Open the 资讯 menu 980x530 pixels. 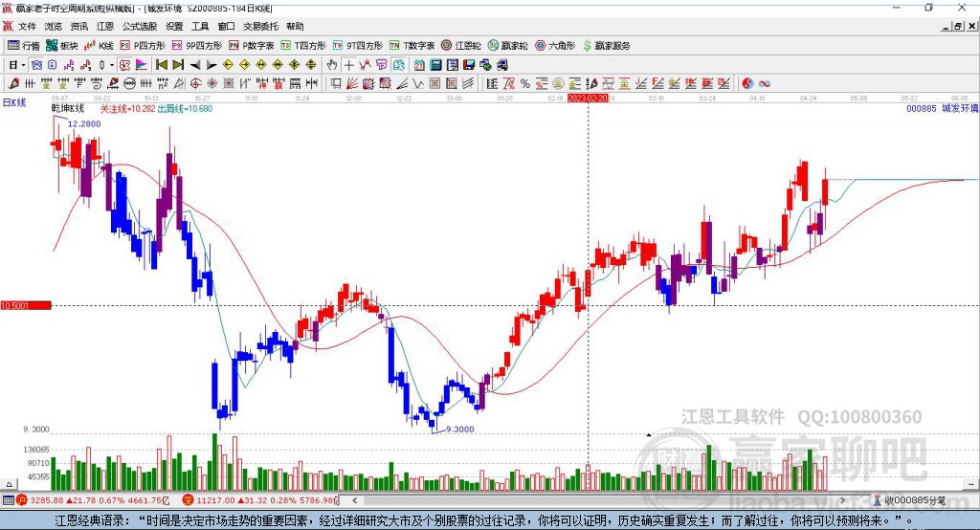[x=79, y=26]
